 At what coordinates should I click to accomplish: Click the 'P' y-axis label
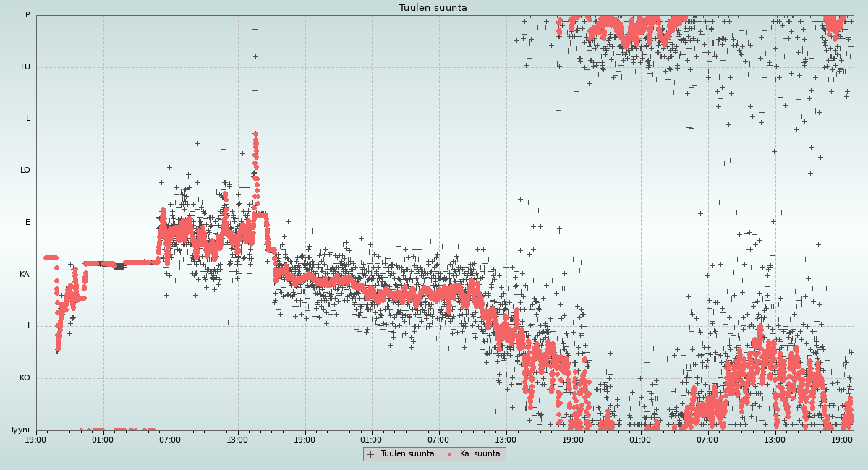[27, 15]
